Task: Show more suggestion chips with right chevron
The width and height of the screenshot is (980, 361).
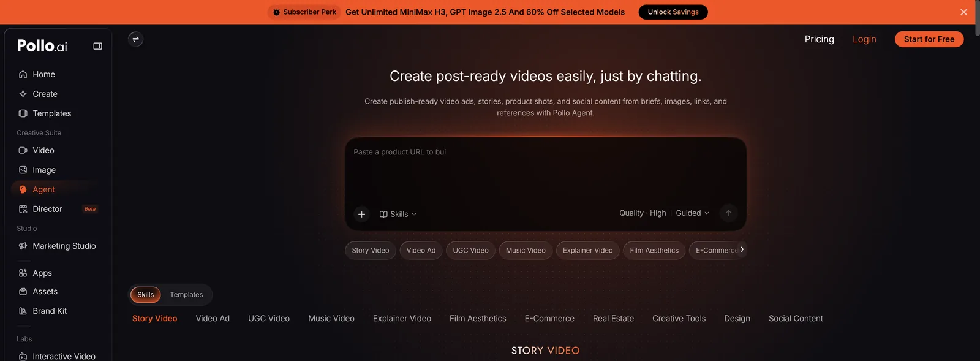Action: (x=742, y=249)
